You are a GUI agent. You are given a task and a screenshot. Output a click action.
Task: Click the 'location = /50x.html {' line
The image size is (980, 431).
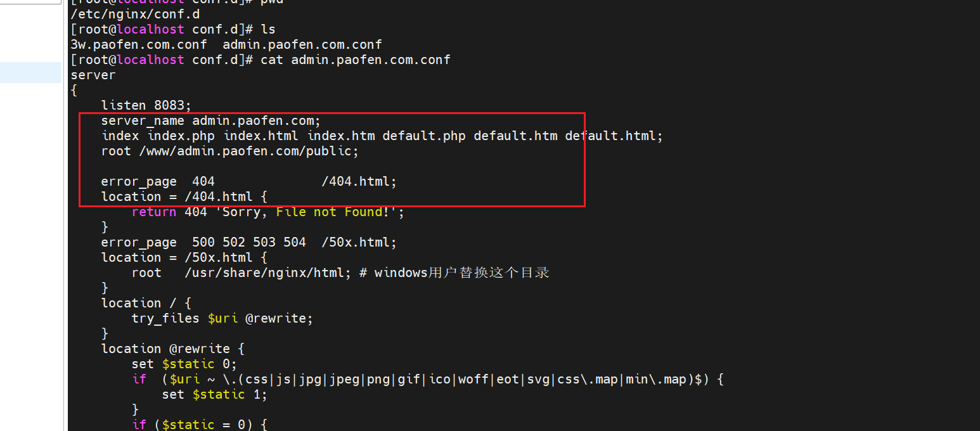coord(184,257)
